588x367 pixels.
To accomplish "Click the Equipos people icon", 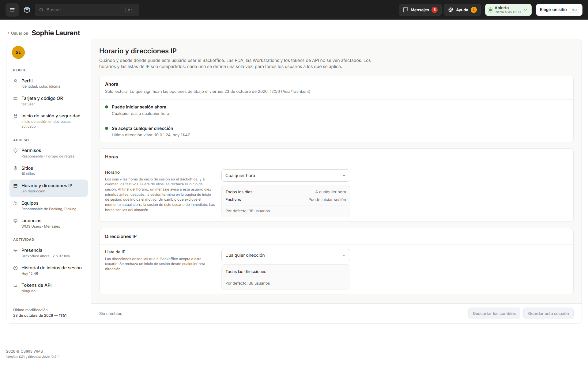I will click(x=15, y=203).
